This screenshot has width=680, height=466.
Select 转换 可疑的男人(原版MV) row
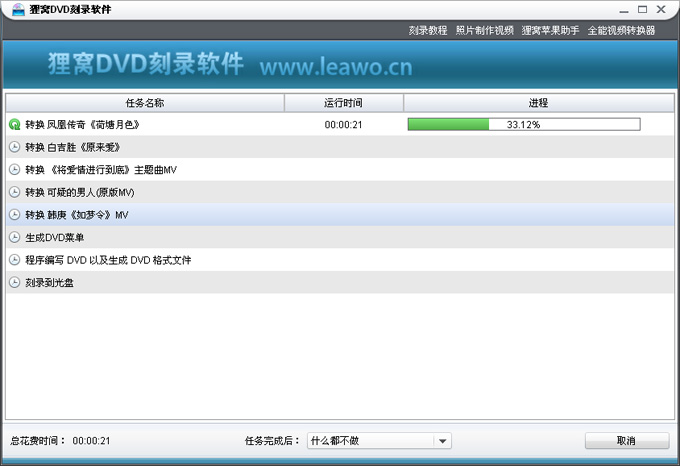click(x=340, y=192)
